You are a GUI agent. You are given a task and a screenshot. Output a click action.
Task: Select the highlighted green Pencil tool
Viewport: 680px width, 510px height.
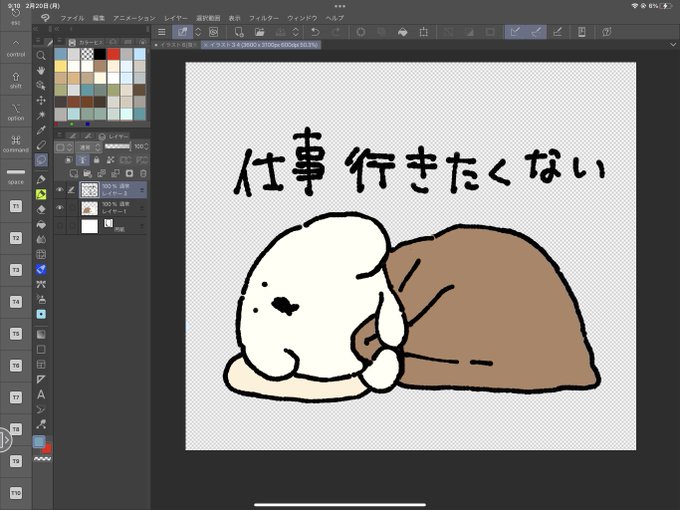point(41,194)
